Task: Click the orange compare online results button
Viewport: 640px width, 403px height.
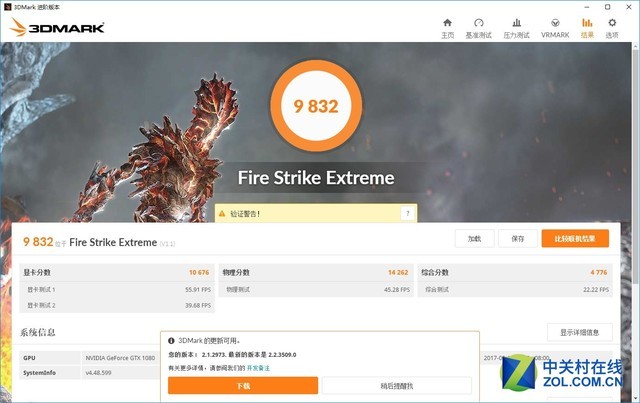Action: click(575, 238)
